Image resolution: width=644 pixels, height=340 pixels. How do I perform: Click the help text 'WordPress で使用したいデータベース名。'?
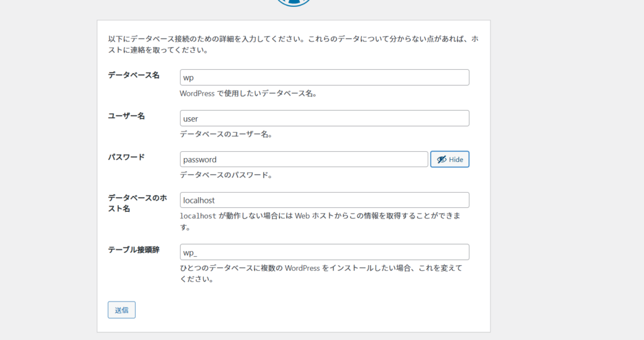click(248, 93)
